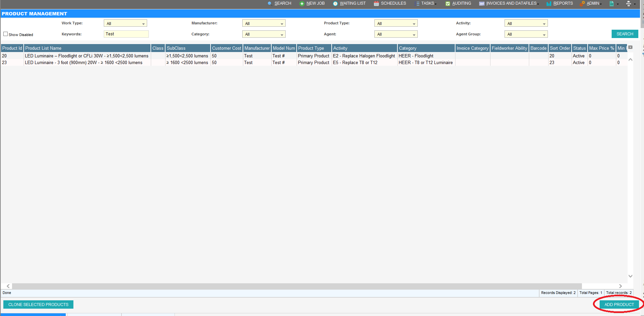Click the Clone Selected Products button

(38, 305)
